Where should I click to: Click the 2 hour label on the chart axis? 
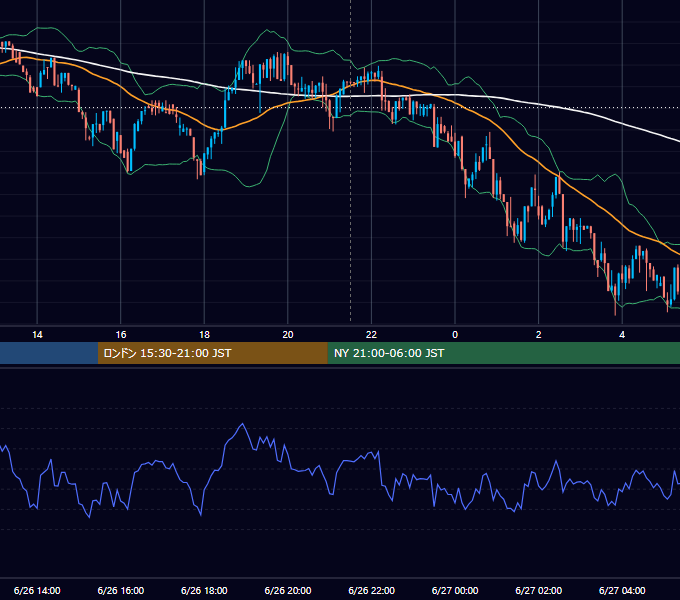[x=539, y=335]
